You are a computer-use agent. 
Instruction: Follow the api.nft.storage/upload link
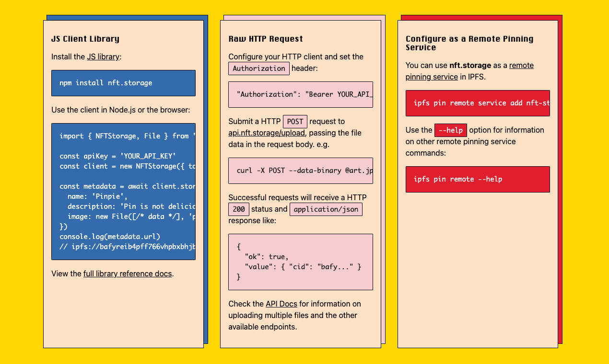click(267, 133)
